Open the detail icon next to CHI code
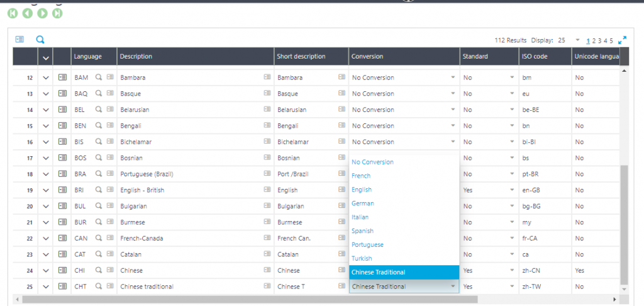Viewport: 644px width, 306px height. pos(109,270)
